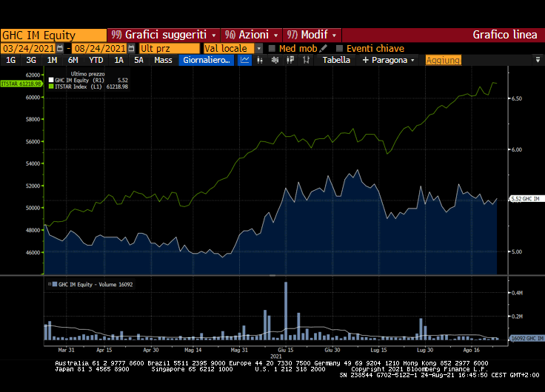Select the line chart type icon
Image resolution: width=545 pixels, height=392 pixels.
tap(246, 60)
